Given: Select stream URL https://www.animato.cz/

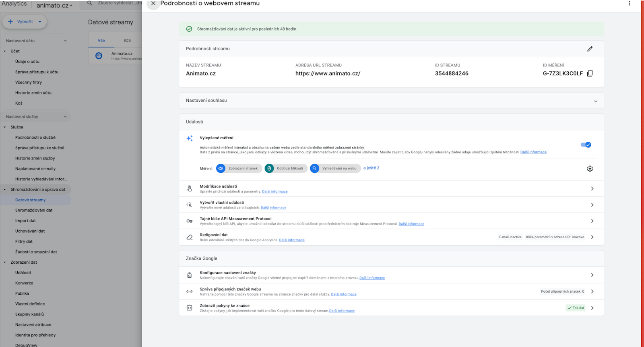Looking at the screenshot, I should coord(328,73).
